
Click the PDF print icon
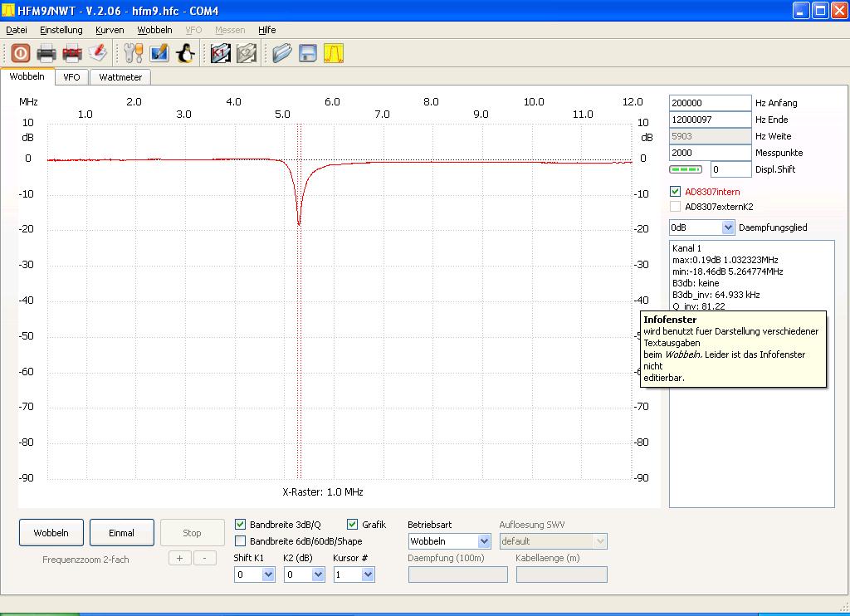(x=72, y=53)
